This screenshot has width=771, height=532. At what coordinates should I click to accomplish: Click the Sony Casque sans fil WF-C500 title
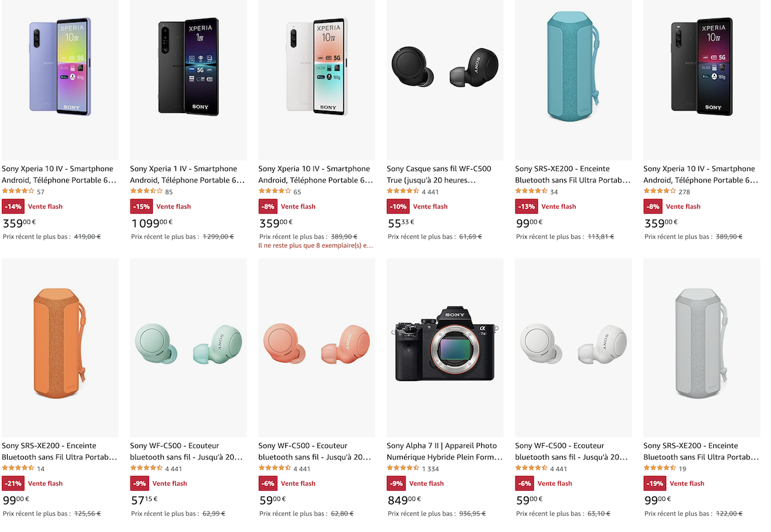439,175
